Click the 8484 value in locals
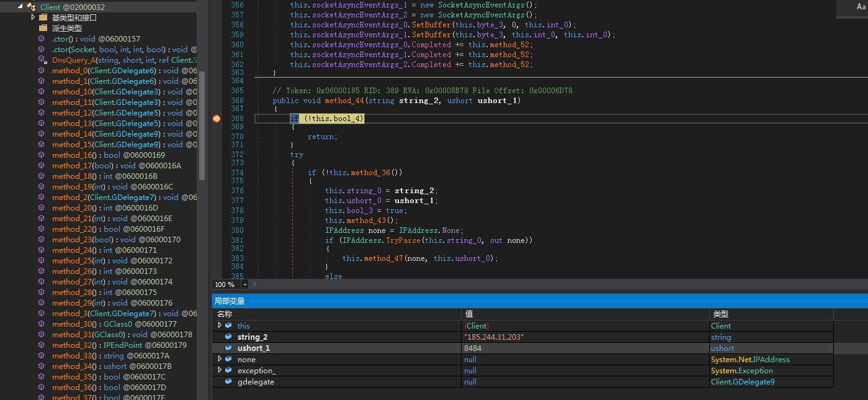Image resolution: width=868 pixels, height=400 pixels. [x=473, y=348]
